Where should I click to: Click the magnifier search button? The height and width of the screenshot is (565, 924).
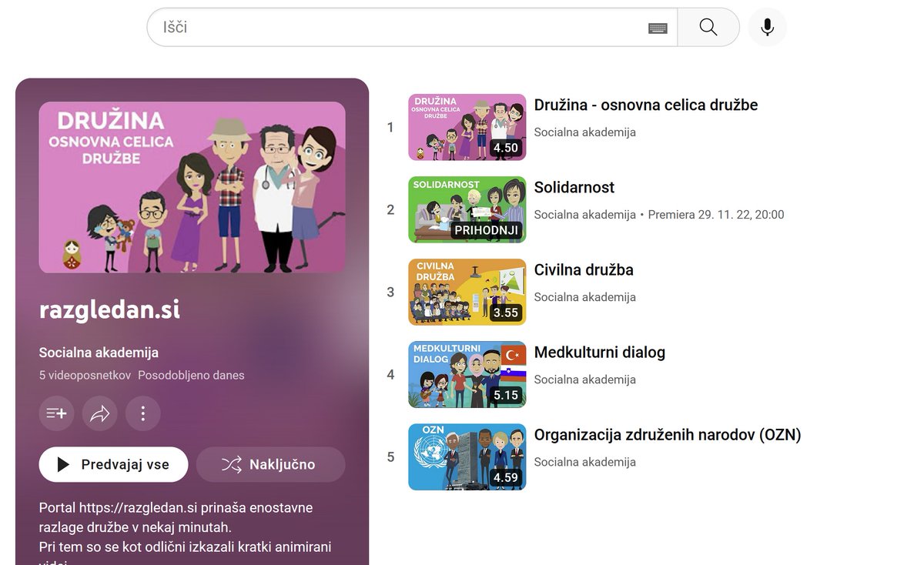(x=708, y=27)
